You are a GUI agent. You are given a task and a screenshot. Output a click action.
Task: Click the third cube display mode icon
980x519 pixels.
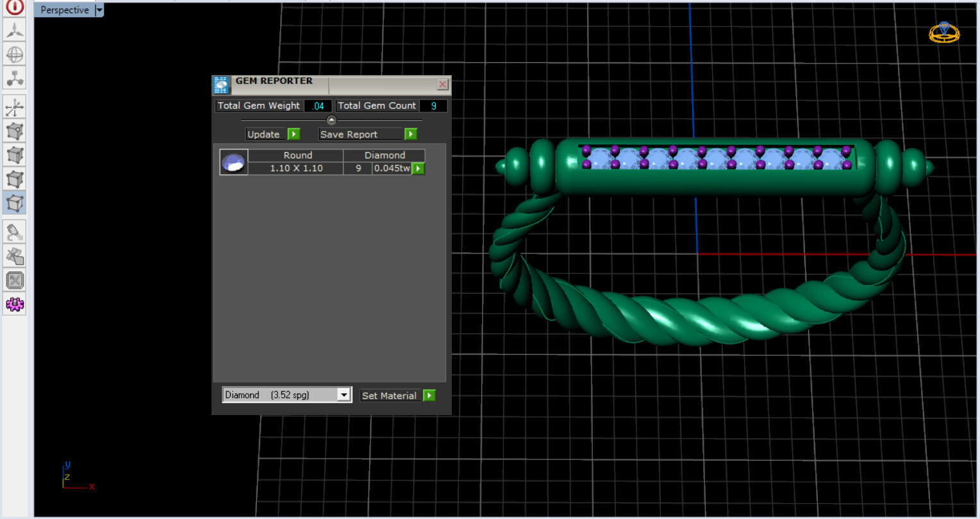click(15, 178)
